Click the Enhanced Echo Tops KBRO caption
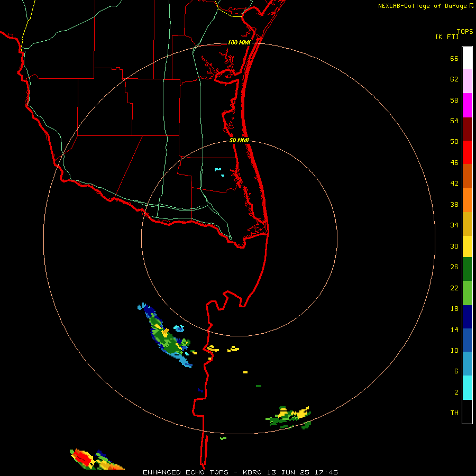 (240, 472)
